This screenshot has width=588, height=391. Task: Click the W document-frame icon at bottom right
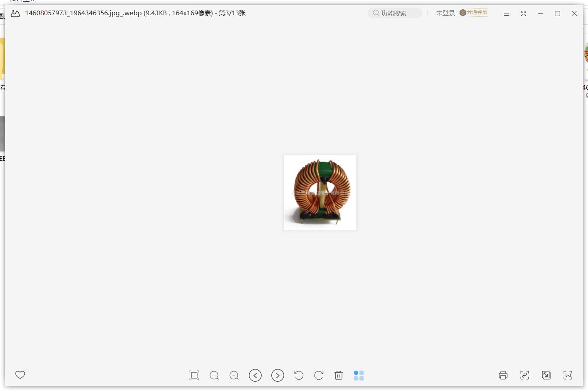coord(568,375)
